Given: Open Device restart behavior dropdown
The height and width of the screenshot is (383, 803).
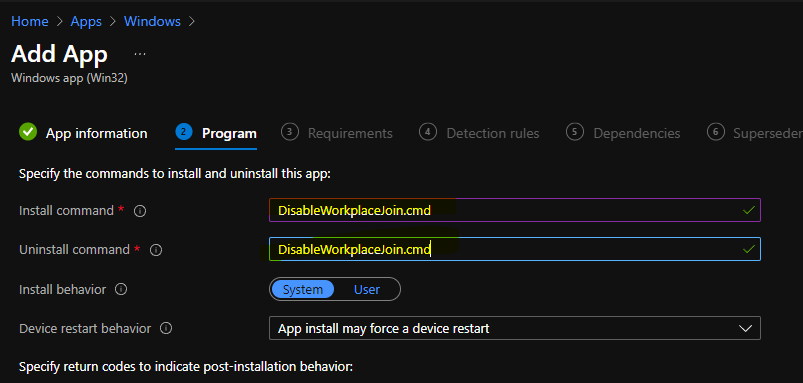Looking at the screenshot, I should click(x=515, y=328).
